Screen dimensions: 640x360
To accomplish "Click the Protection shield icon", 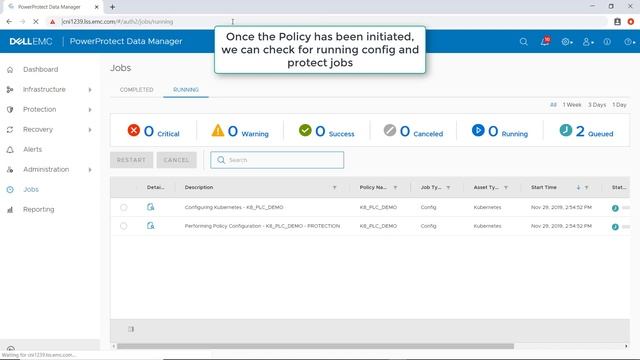I will (x=10, y=109).
